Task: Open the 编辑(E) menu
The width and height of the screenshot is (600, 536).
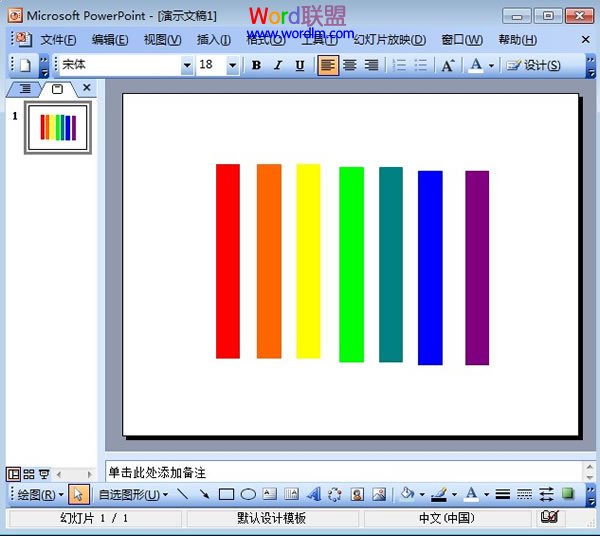Action: [x=110, y=39]
